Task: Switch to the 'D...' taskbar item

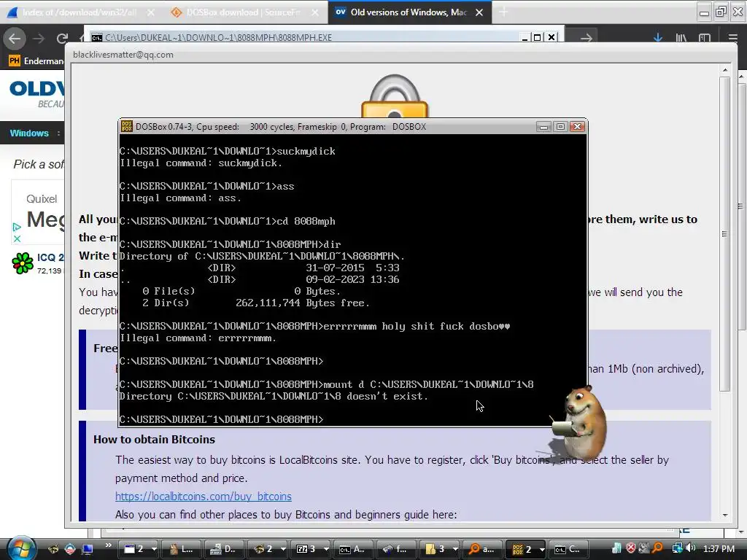Action: pos(223,549)
